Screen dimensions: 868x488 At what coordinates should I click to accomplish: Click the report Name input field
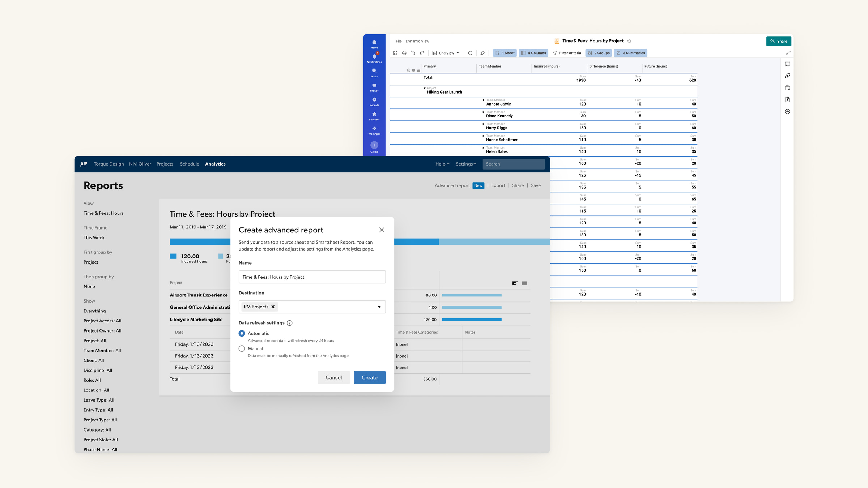coord(312,277)
